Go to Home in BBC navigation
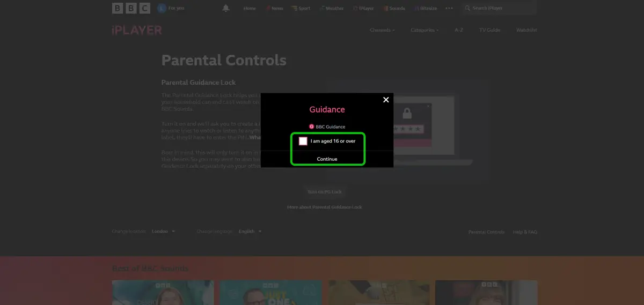This screenshot has width=644, height=305. coord(250,9)
